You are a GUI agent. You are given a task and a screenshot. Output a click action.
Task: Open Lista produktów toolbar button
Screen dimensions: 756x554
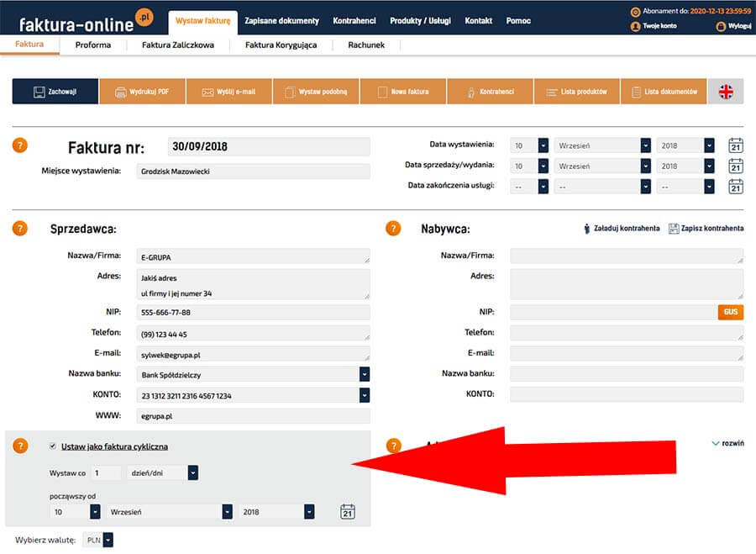[x=576, y=91]
